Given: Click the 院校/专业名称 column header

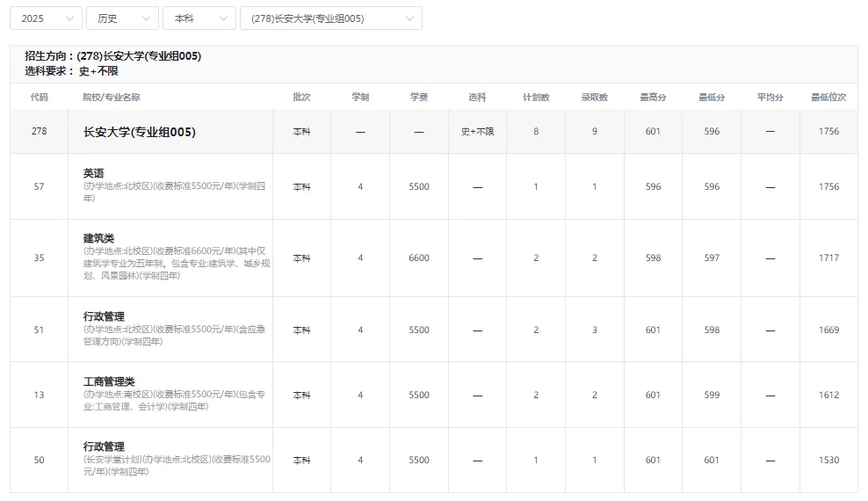Looking at the screenshot, I should tap(112, 97).
